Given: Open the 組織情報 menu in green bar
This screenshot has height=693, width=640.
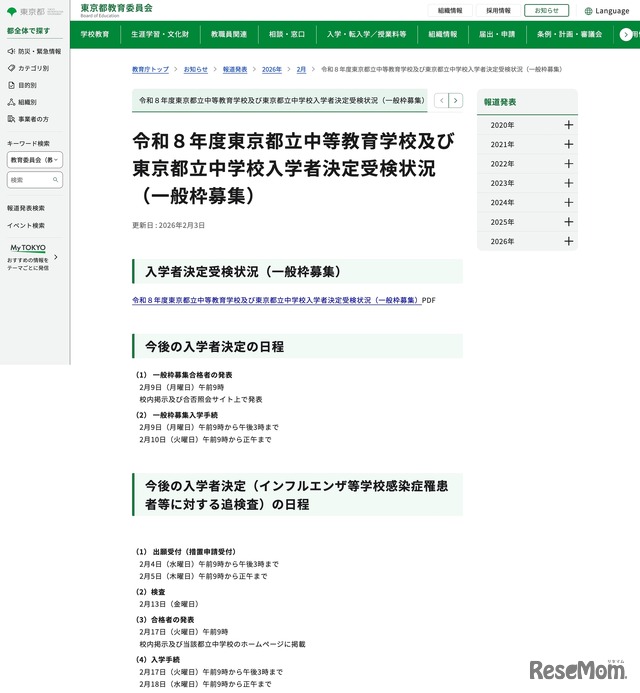Looking at the screenshot, I should (442, 34).
